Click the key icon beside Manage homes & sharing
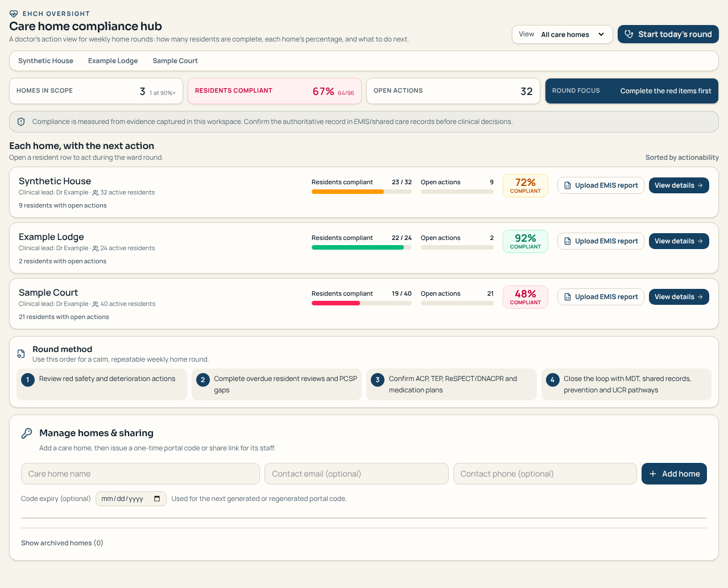728x588 pixels. (x=27, y=433)
